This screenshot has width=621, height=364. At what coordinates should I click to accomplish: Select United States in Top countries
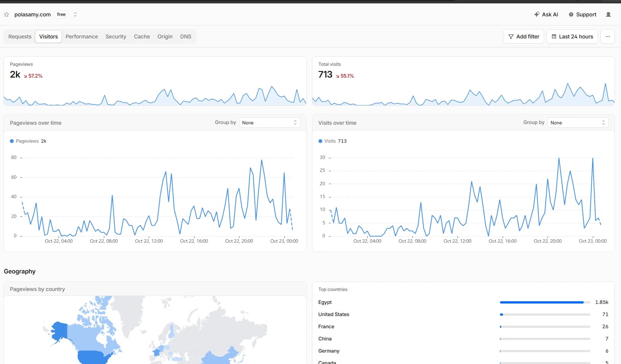(334, 314)
